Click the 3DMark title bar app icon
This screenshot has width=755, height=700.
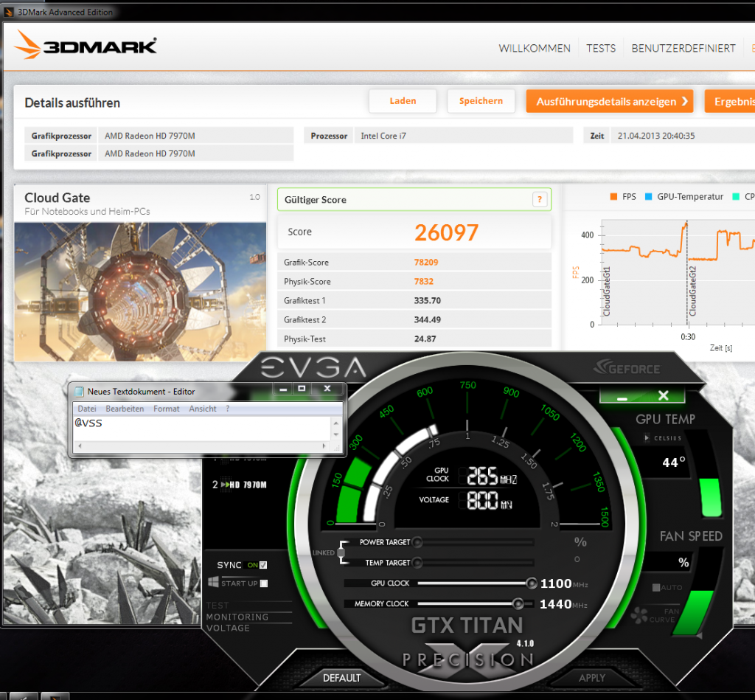pos(8,12)
